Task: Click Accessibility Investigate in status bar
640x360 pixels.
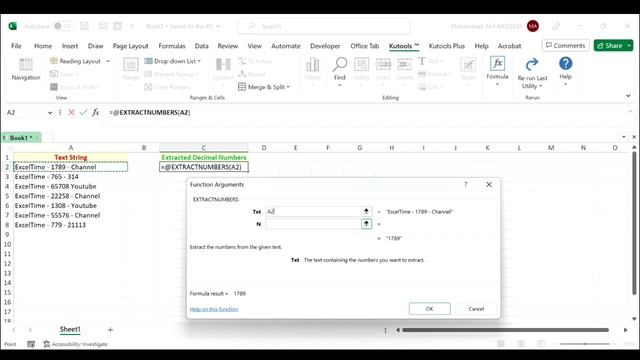Action: [76, 344]
